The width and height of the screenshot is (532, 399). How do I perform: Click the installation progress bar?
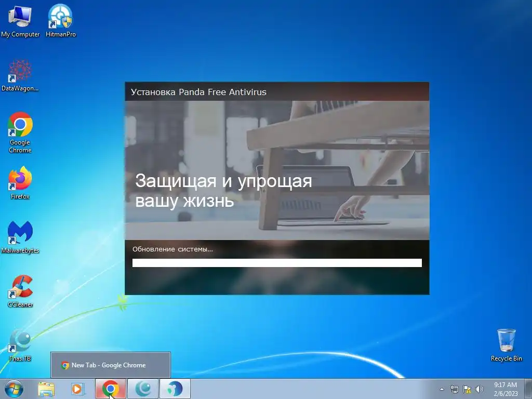point(277,263)
